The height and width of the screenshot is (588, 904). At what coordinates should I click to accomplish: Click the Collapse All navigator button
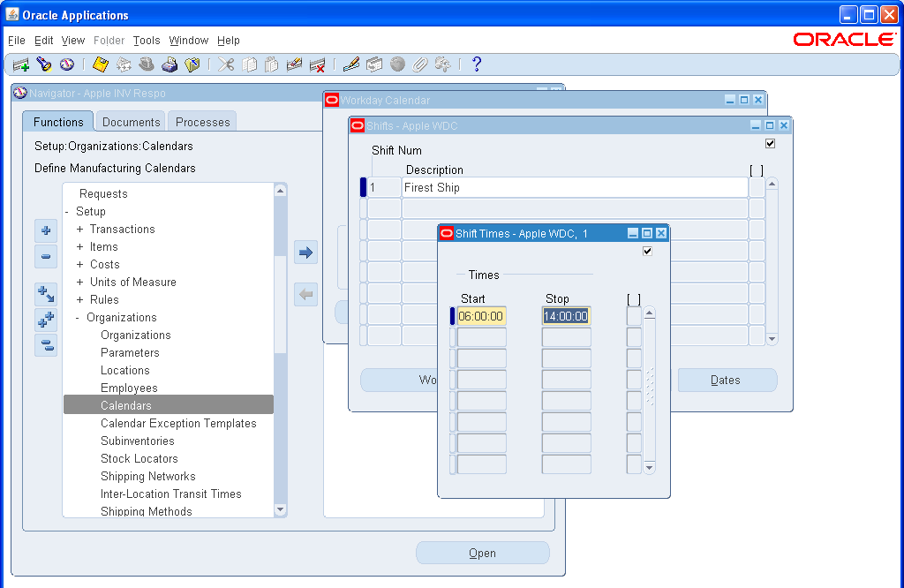pos(46,345)
